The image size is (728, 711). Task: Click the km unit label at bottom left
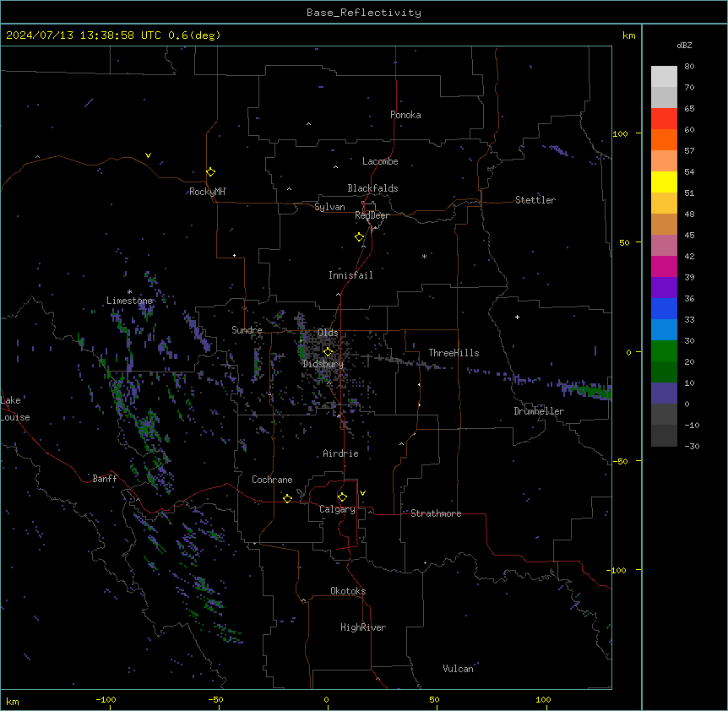click(x=13, y=702)
